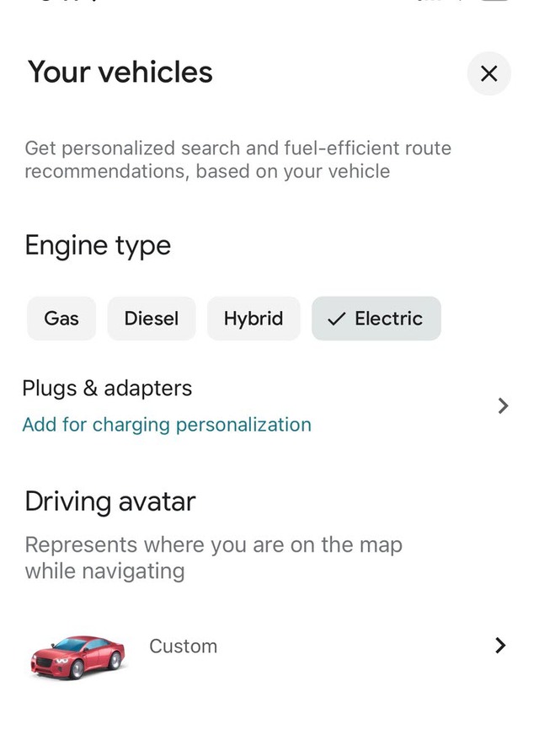Tap the Plugs & adapters row title

click(107, 389)
